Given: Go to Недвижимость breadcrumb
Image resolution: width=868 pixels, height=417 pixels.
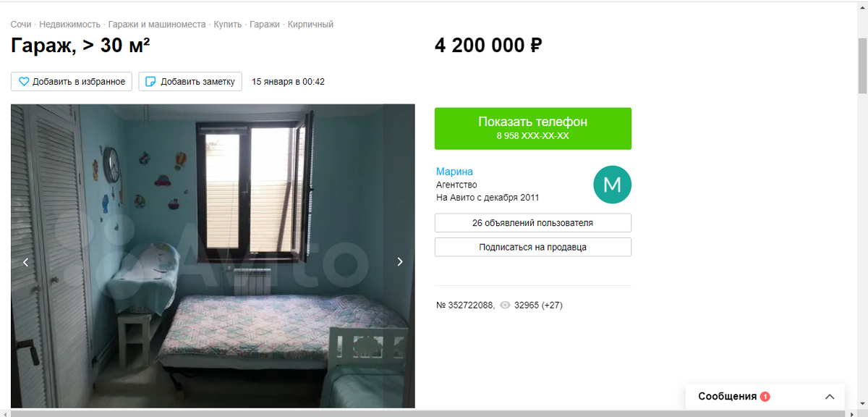Looking at the screenshot, I should coord(69,25).
